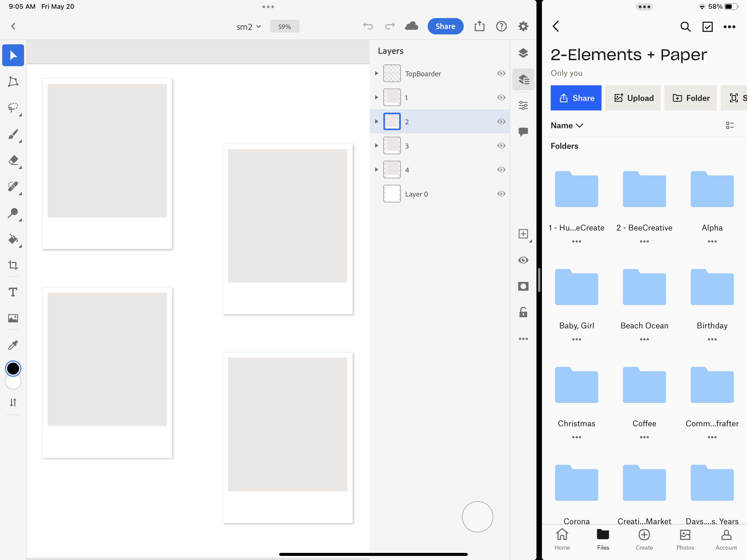Open the Christmas folder in Dropbox
This screenshot has height=560, width=747.
576,385
